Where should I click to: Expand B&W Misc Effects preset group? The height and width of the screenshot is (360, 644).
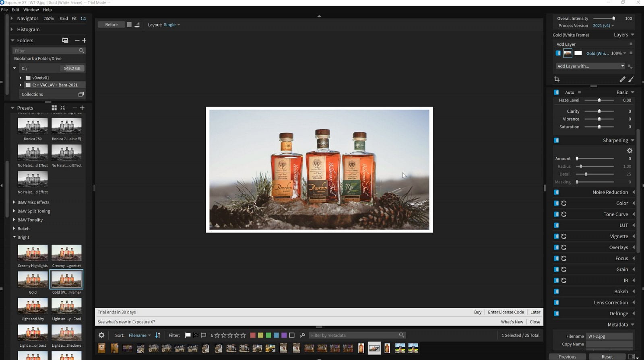coord(14,202)
